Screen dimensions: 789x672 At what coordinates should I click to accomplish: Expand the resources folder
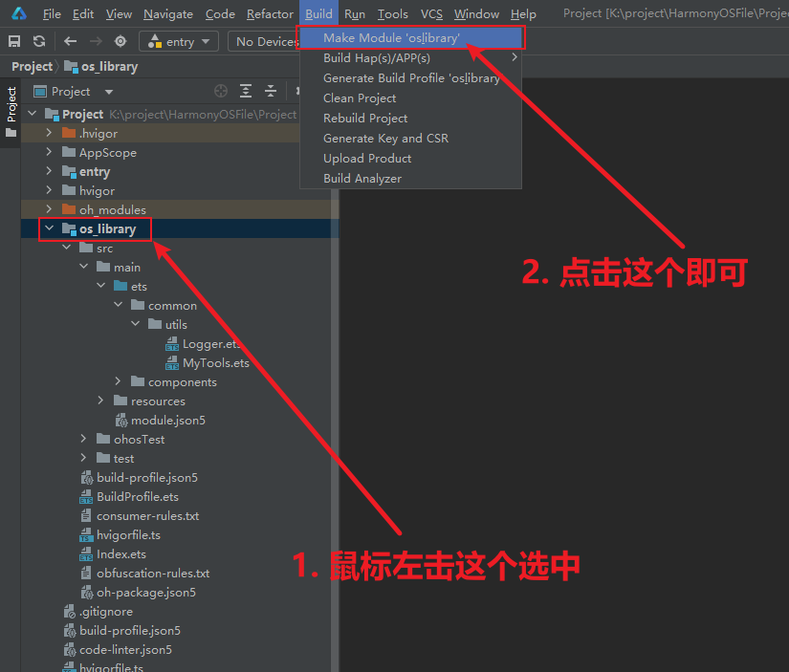pos(100,401)
